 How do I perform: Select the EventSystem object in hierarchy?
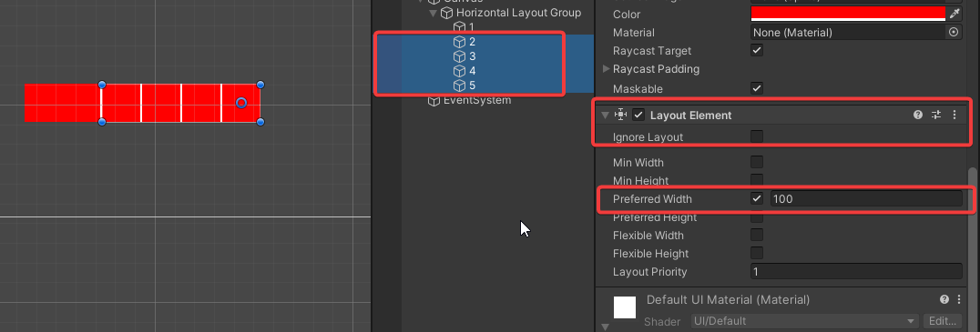(469, 100)
